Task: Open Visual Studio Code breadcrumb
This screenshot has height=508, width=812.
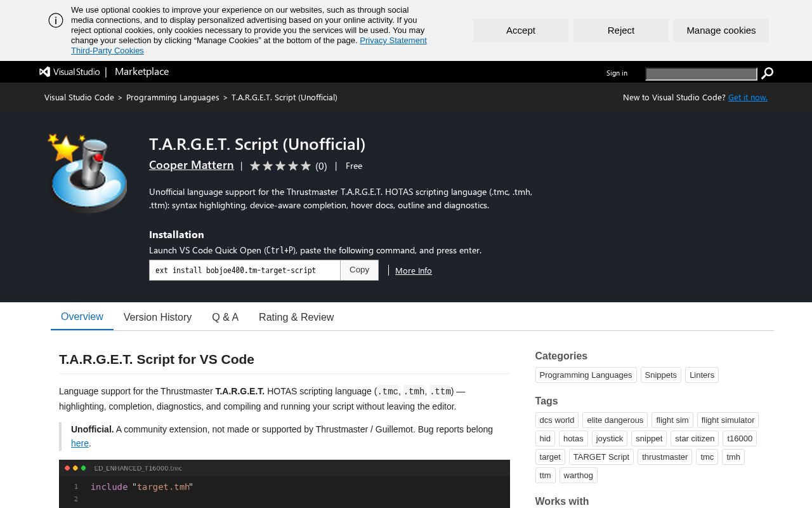Action: pos(79,97)
